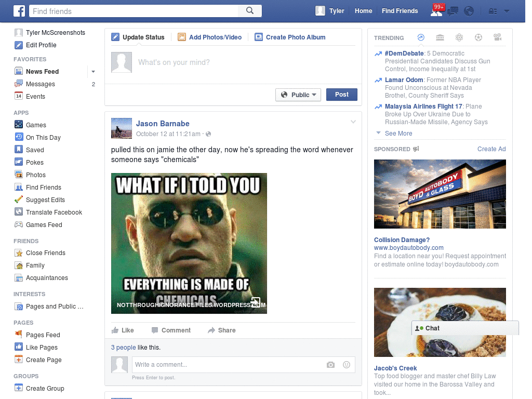Select Add Photos/Video tab
The width and height of the screenshot is (532, 399).
coord(210,37)
